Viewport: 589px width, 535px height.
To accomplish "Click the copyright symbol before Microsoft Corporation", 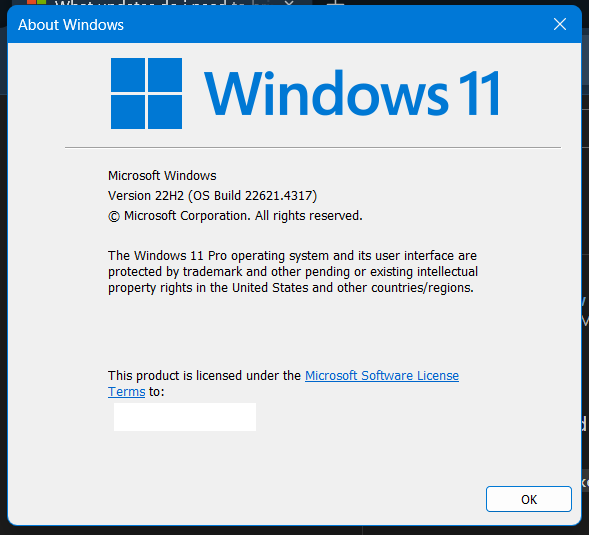I will pyautogui.click(x=114, y=216).
